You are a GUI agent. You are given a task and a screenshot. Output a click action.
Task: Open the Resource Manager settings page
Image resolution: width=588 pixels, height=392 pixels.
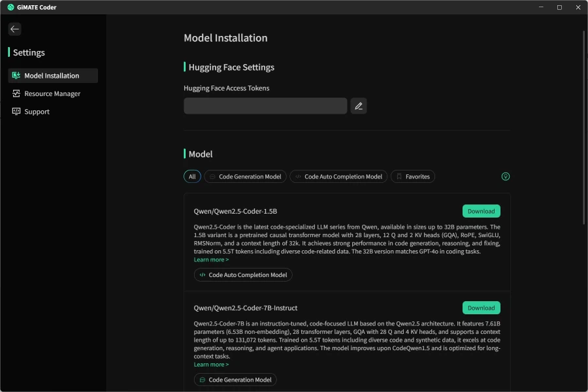coord(52,93)
